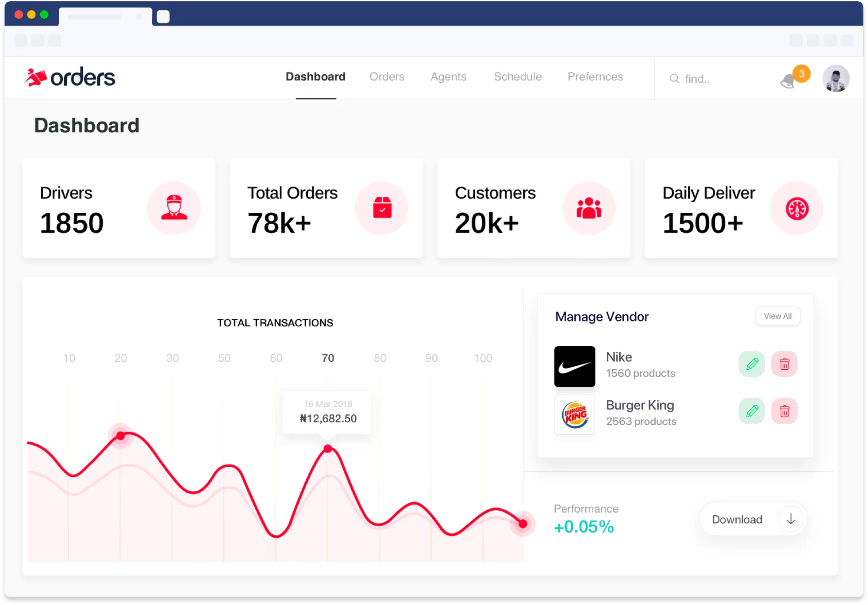The image size is (868, 605).
Task: Delete the Burger King vendor entry
Action: [784, 411]
